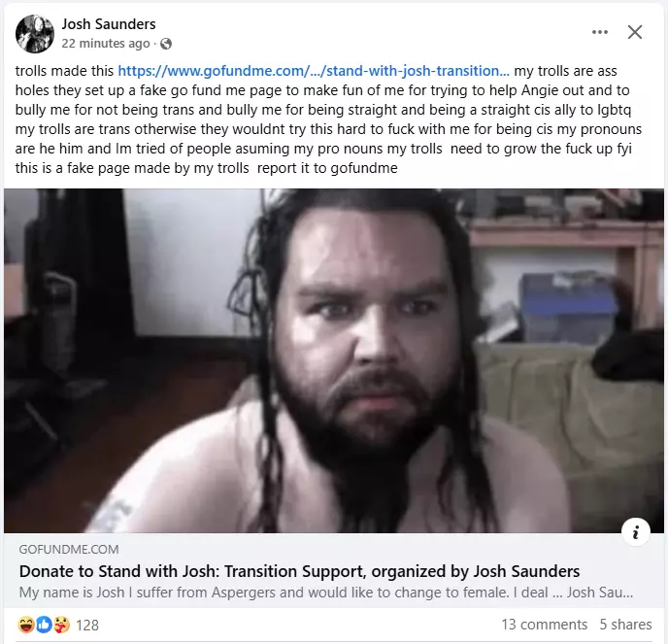The width and height of the screenshot is (668, 644).
Task: Close the post with the X icon
Action: click(x=635, y=32)
